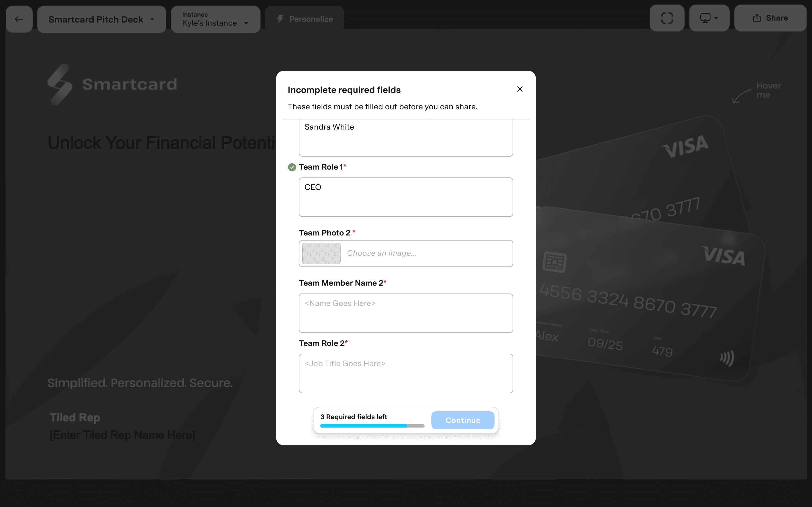This screenshot has height=507, width=812.
Task: Click the CEO Team Role 1 field
Action: [406, 197]
